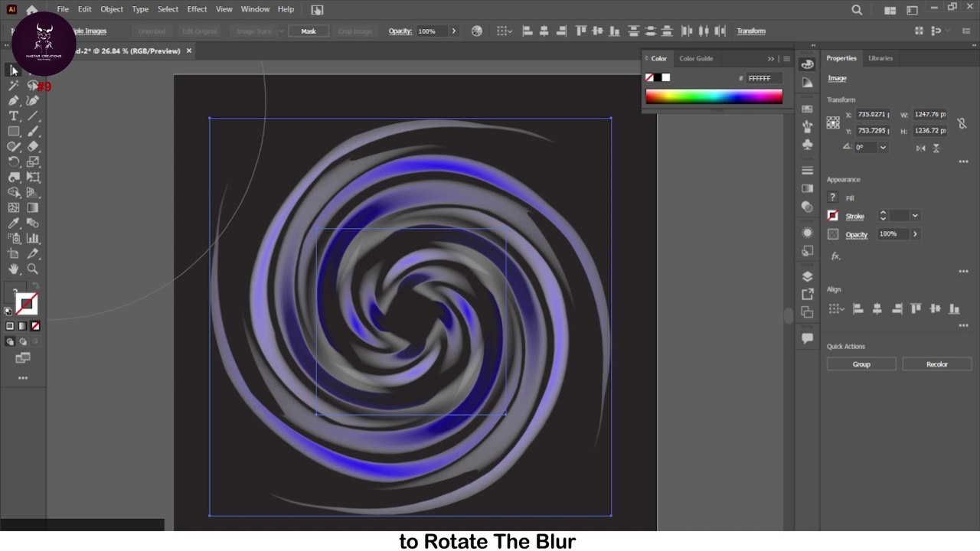
Task: Open the Effect menu
Action: 197,9
